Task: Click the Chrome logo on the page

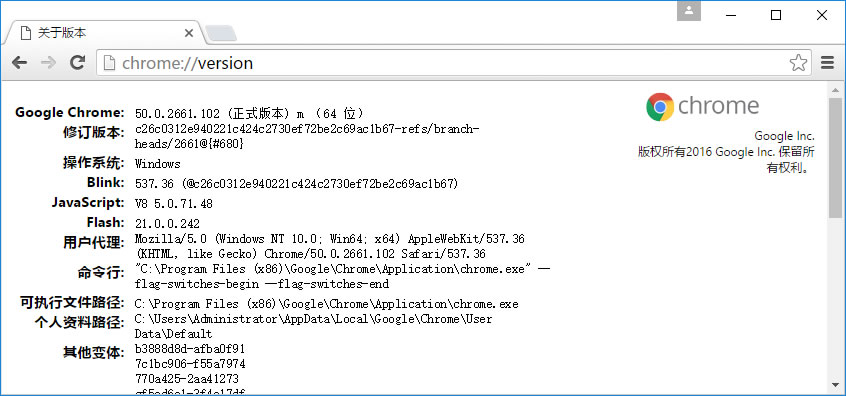Action: 660,107
